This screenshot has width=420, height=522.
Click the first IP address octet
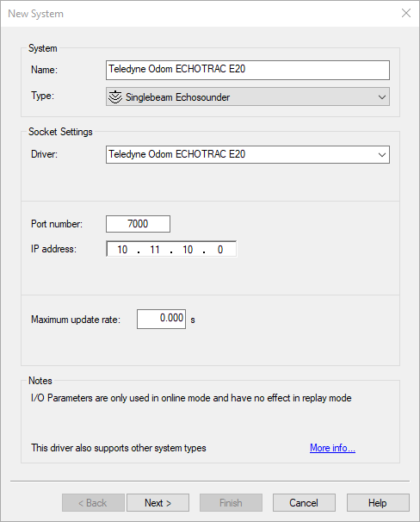tap(122, 250)
